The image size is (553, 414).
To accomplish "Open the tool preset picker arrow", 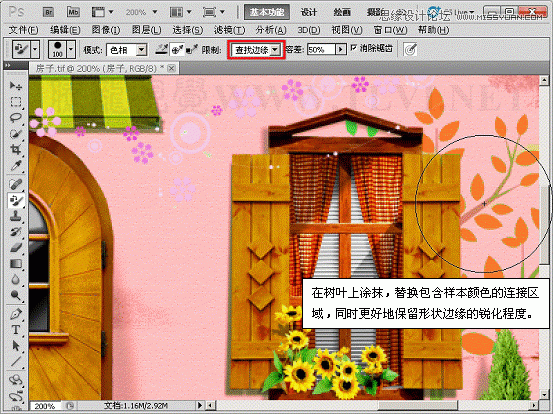I will click(x=35, y=49).
